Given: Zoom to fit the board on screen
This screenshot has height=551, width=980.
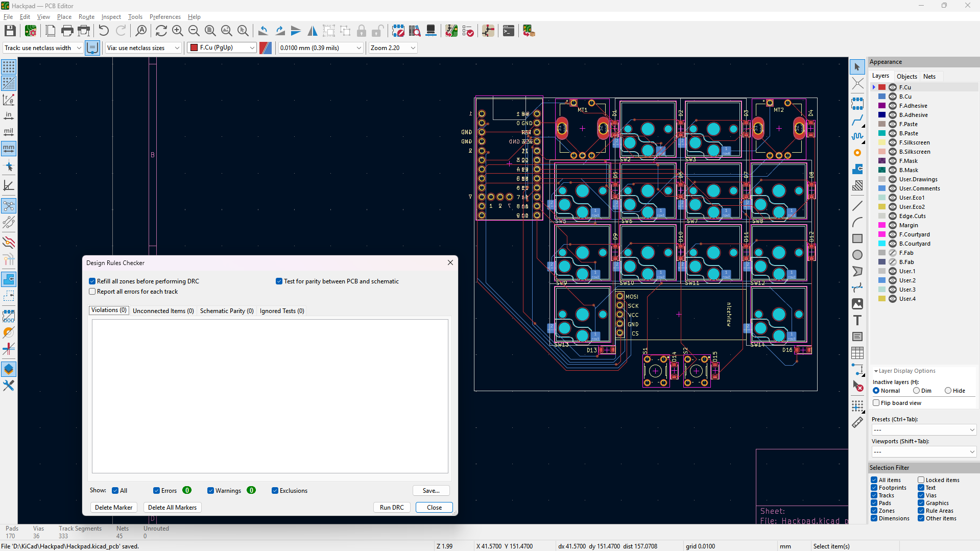Looking at the screenshot, I should coord(210,31).
